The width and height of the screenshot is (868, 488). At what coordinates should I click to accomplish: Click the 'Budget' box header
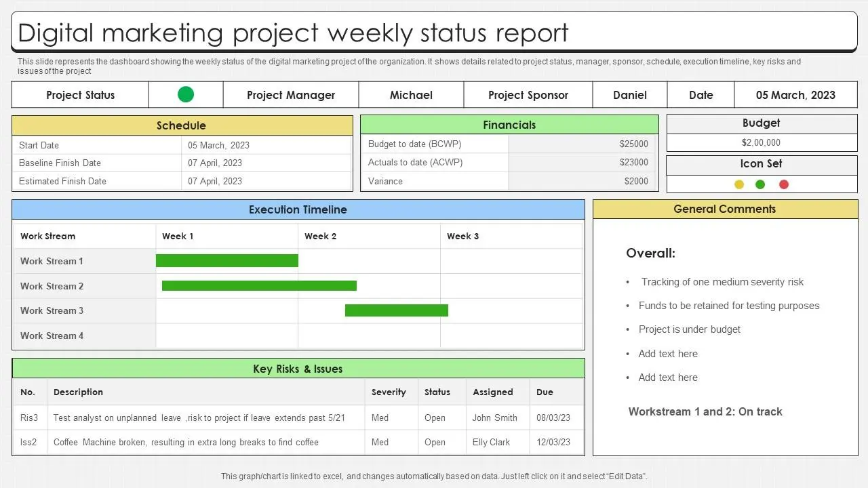click(x=762, y=123)
